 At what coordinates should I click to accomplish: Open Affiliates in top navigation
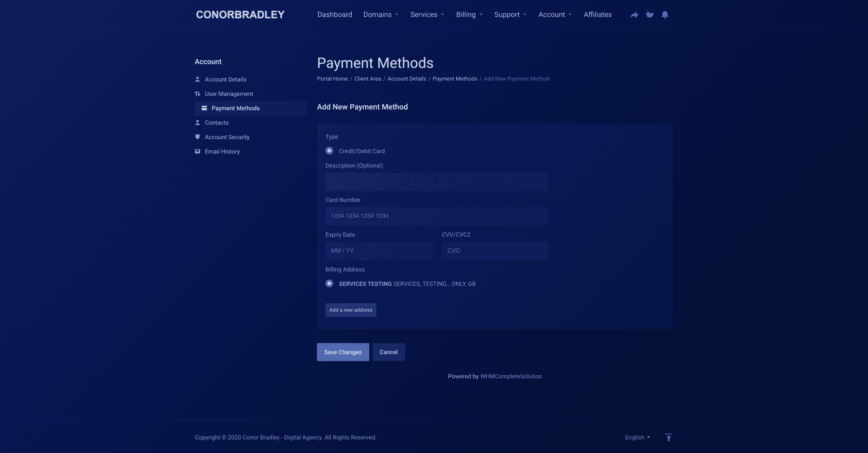tap(597, 15)
